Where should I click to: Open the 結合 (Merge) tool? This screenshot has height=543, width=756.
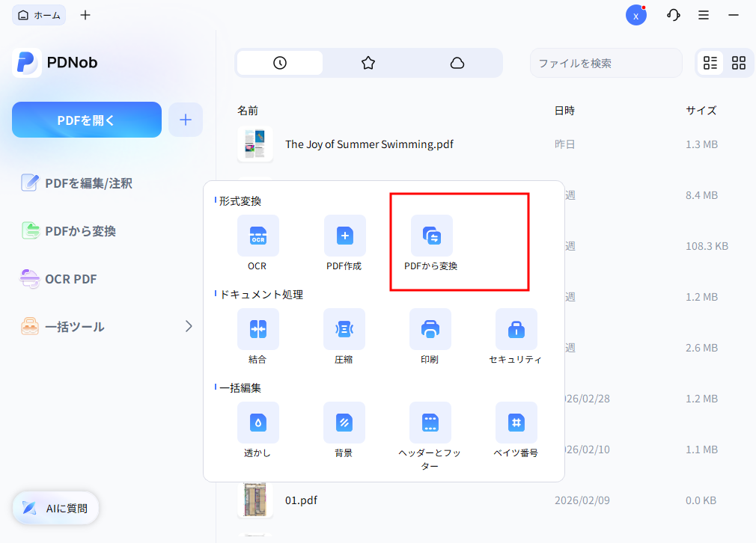[x=258, y=337]
